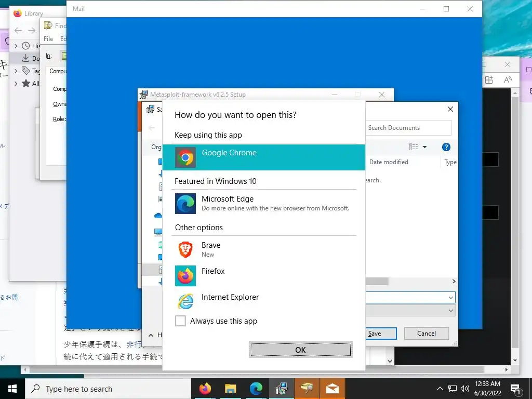Switch to the Mail app taskbar icon
Viewport: 532px width, 399px height.
[x=332, y=389]
